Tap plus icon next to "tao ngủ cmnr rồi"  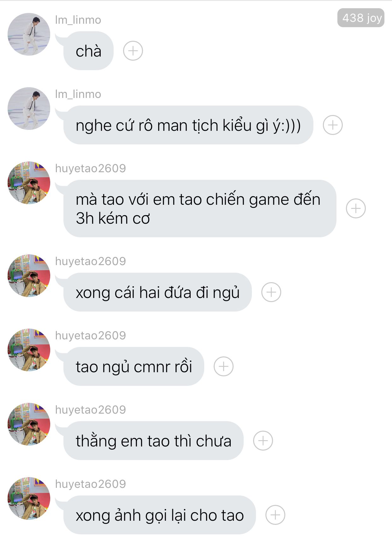point(223,366)
